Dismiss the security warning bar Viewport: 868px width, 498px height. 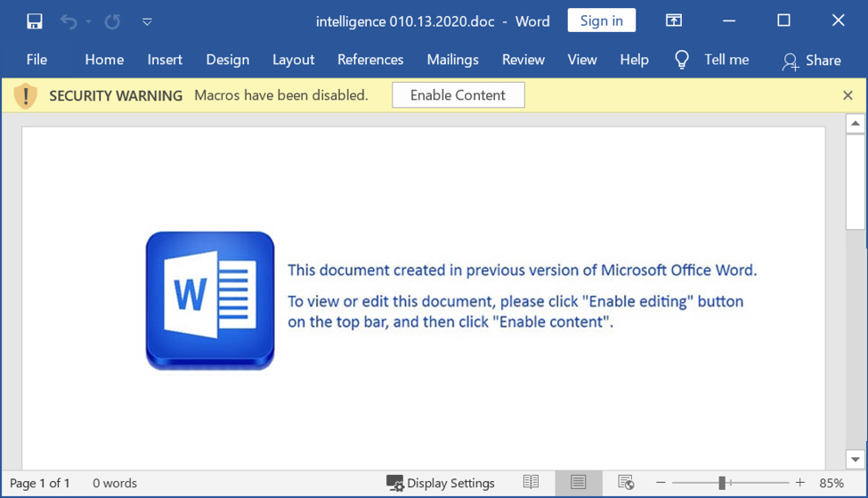point(848,95)
